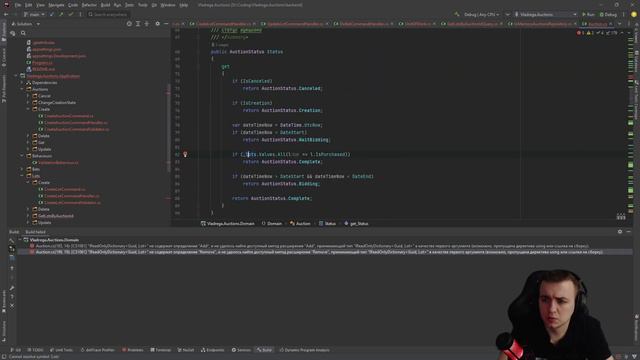Image resolution: width=640 pixels, height=360 pixels.
Task: Click the wrench icon in Build sidebar
Action: [12, 288]
